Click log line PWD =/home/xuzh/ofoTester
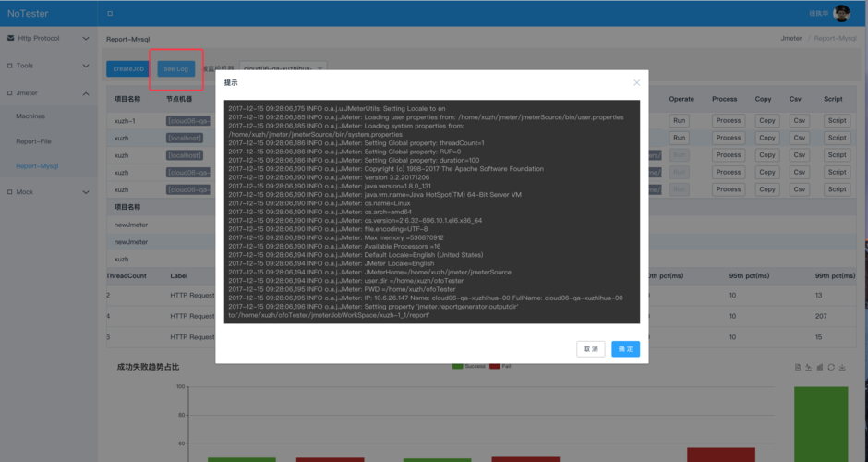868x462 pixels. click(x=342, y=289)
